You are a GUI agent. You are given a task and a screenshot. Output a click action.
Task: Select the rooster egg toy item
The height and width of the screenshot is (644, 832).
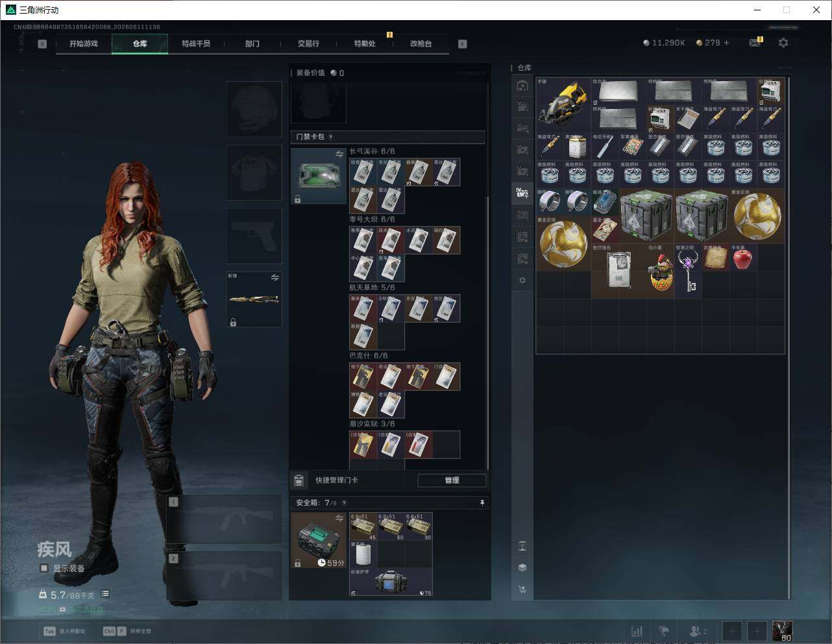pyautogui.click(x=661, y=271)
